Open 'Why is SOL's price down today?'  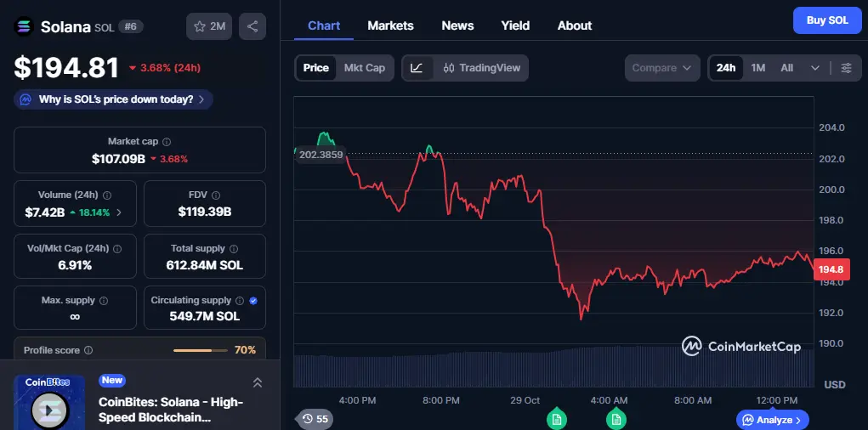pos(114,99)
